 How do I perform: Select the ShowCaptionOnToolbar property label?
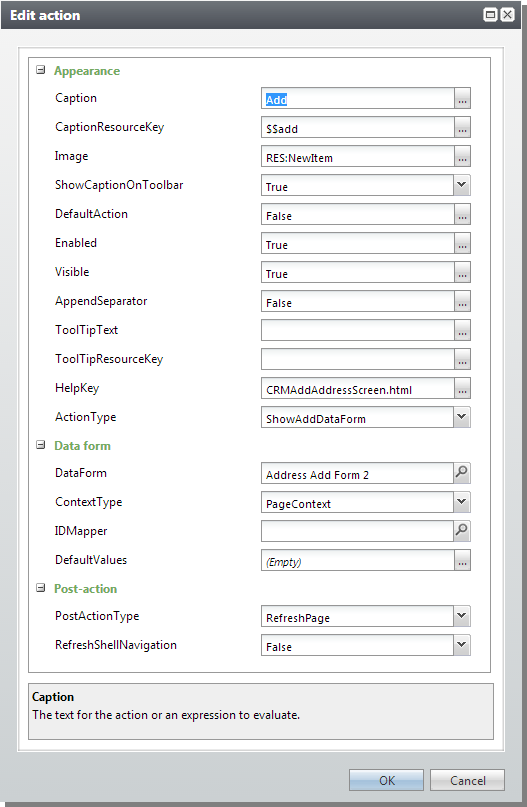[x=119, y=185]
